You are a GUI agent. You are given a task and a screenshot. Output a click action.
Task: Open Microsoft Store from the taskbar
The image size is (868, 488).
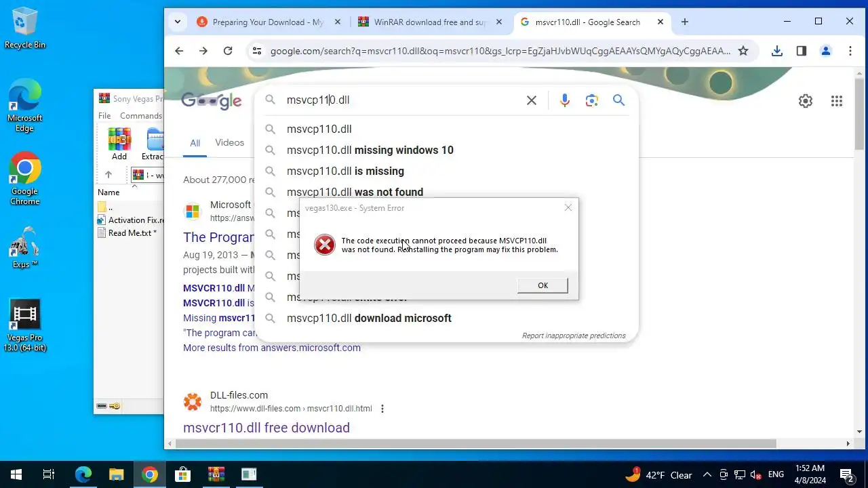182,474
